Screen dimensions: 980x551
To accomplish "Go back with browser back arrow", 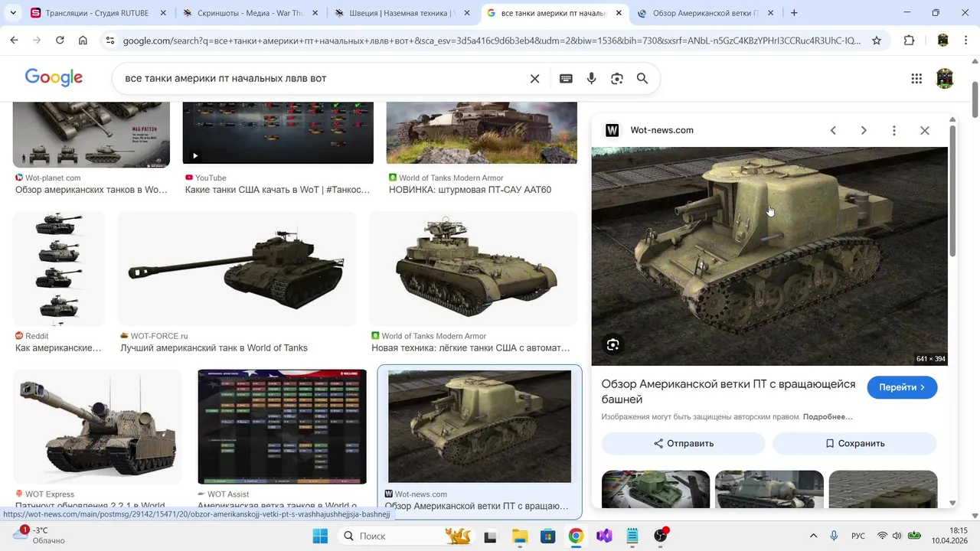I will click(x=14, y=41).
